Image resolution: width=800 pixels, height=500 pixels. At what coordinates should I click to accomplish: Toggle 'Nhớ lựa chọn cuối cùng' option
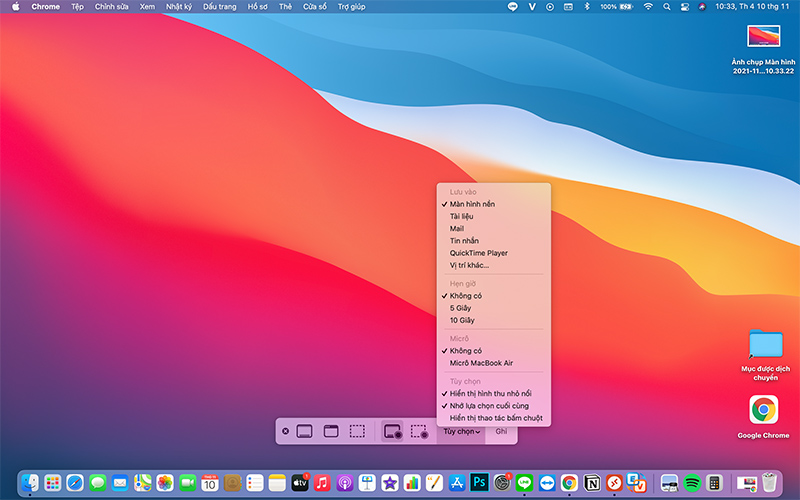(x=489, y=406)
